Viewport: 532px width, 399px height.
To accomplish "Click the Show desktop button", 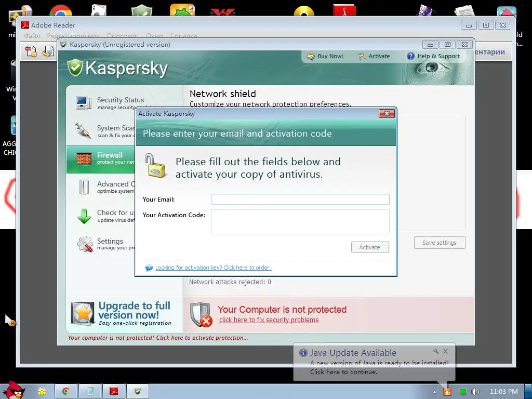I will 528,392.
